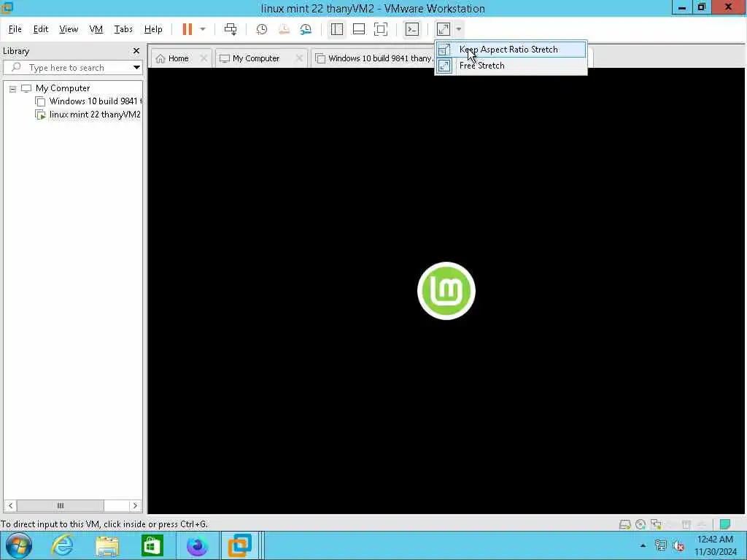This screenshot has width=747, height=560.
Task: Send Ctrl+Alt+Del to the virtual machine
Action: click(x=231, y=29)
